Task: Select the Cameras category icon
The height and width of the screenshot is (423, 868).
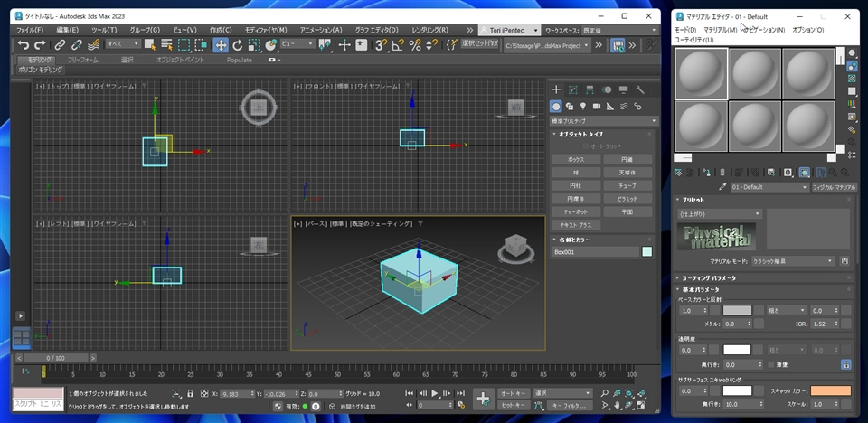Action: [597, 107]
